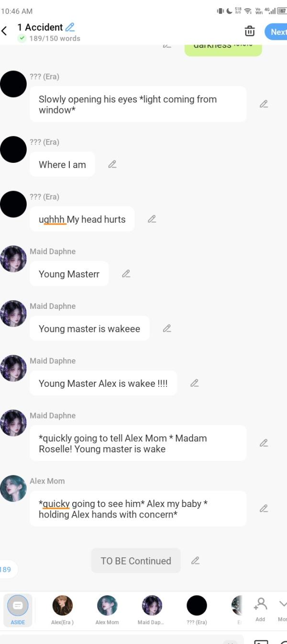Edit the 'ughhh My head hurts' message
The height and width of the screenshot is (644, 287).
pos(152,219)
